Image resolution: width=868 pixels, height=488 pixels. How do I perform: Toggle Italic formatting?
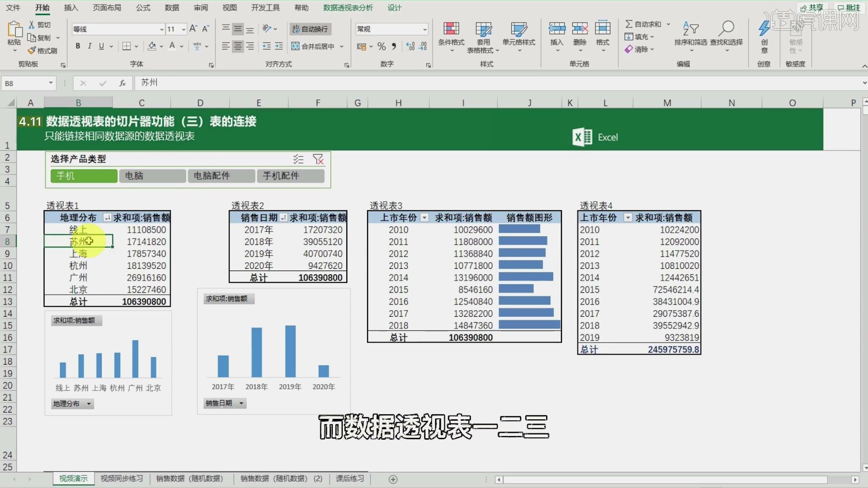(x=90, y=46)
